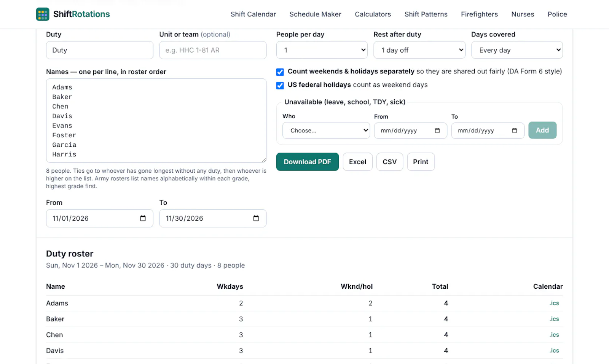The width and height of the screenshot is (609, 364).
Task: Open calendar icon in Unavailable To field
Action: (x=515, y=130)
